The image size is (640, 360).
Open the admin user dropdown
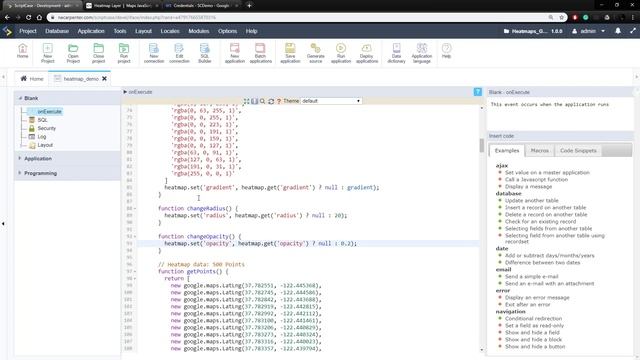click(588, 31)
